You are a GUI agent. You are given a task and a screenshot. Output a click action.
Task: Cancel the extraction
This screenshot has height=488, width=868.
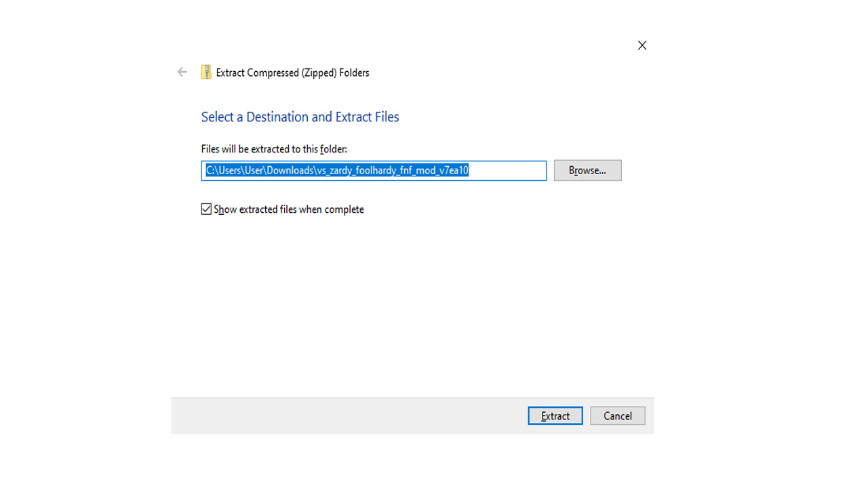pyautogui.click(x=617, y=415)
